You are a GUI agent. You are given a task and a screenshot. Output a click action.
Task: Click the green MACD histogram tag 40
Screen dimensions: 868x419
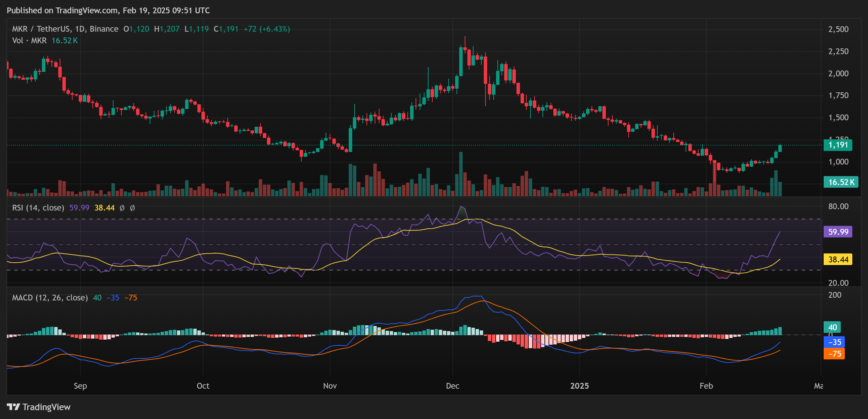832,327
